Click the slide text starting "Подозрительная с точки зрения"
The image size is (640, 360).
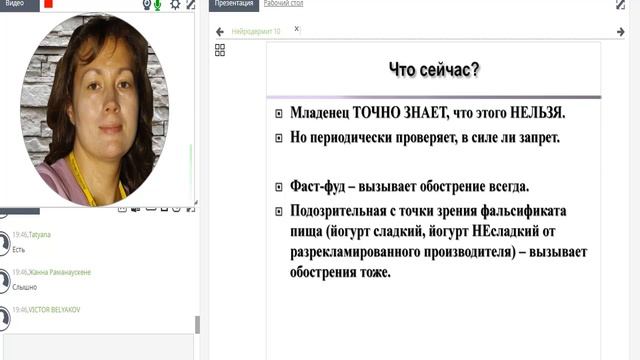438,241
